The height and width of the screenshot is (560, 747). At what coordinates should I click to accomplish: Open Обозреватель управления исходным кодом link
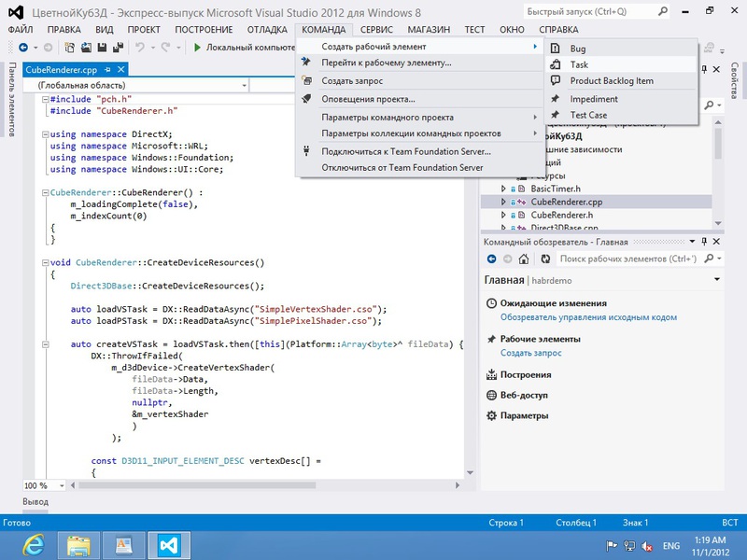tap(588, 317)
